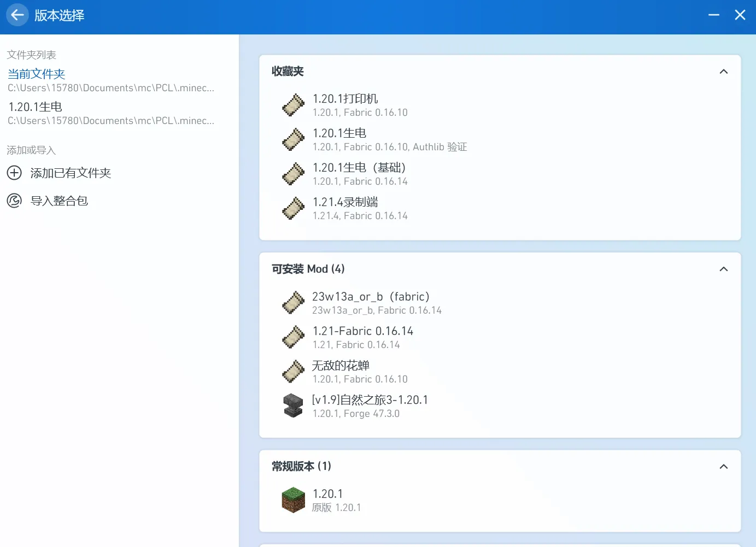Click the grass block icon for 1.20.1
The height and width of the screenshot is (547, 756).
coord(293,500)
